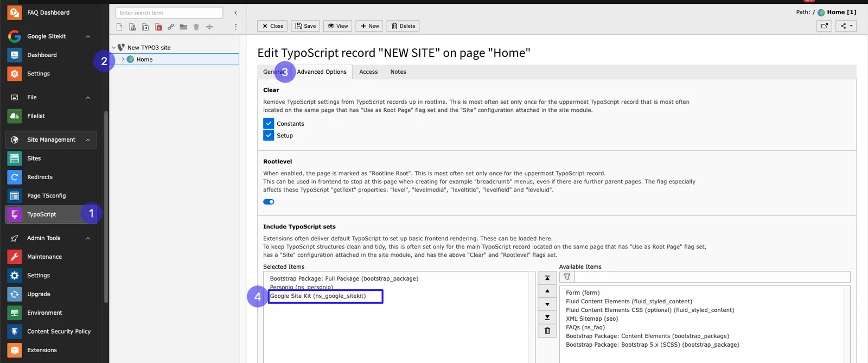Screen dimensions: 868x363
Task: Select Home page in the tree
Action: [144, 60]
